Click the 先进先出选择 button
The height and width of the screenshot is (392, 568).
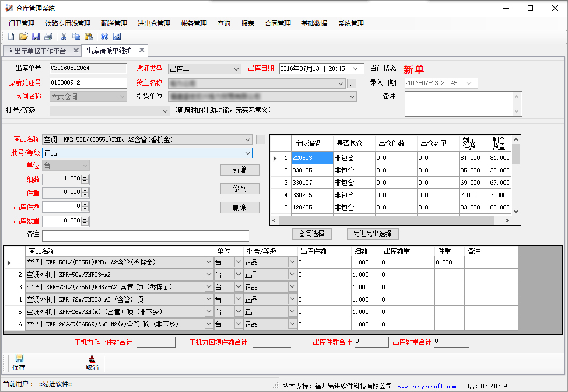pyautogui.click(x=372, y=234)
